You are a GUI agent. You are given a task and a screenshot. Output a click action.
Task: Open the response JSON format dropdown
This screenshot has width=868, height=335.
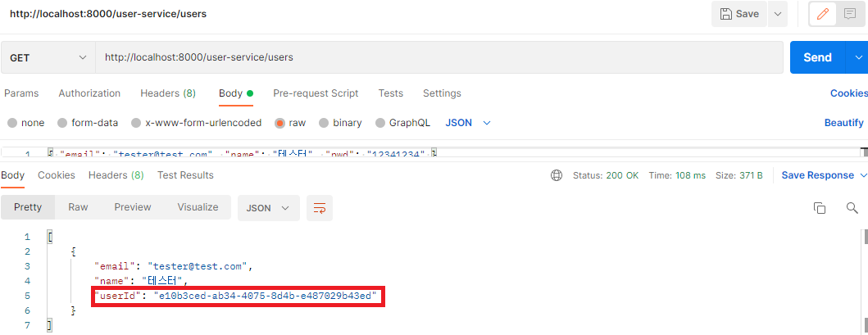tap(269, 208)
